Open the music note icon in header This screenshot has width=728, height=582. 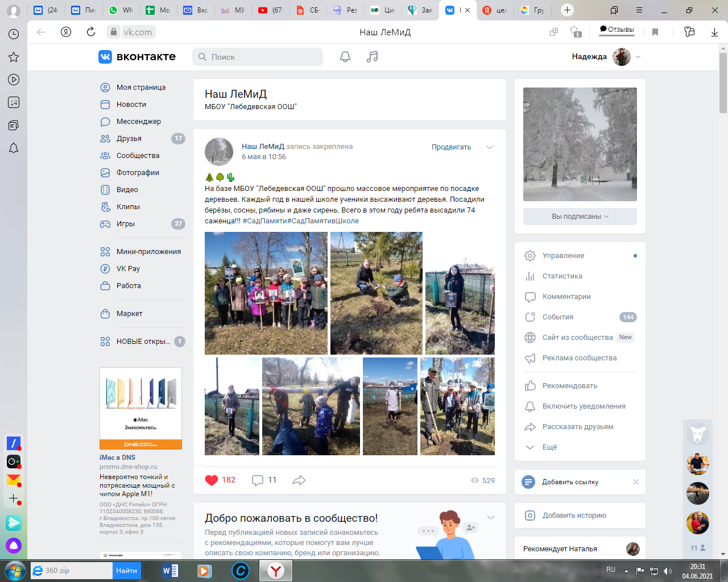tap(373, 57)
